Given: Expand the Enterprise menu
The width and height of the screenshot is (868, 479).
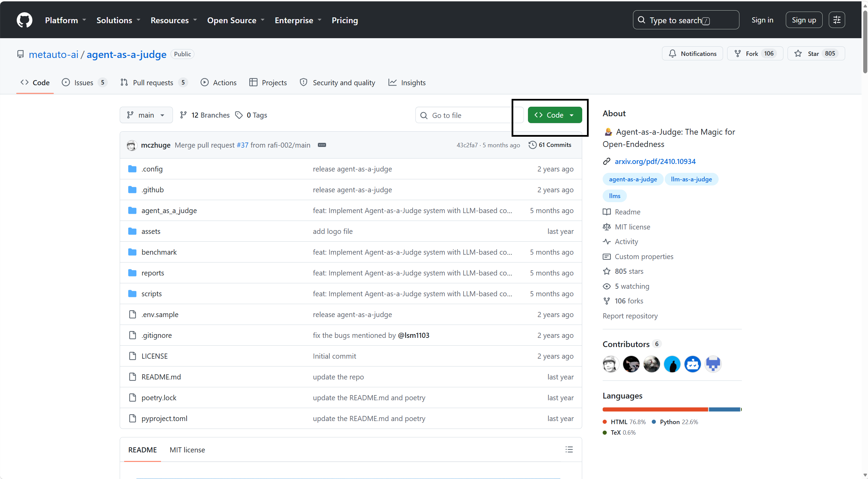Looking at the screenshot, I should [298, 20].
